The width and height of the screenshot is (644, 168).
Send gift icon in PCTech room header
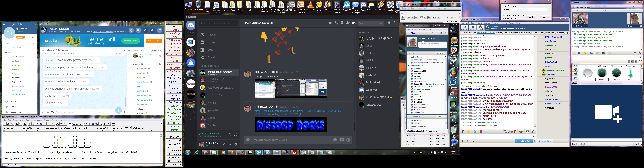click(138, 30)
